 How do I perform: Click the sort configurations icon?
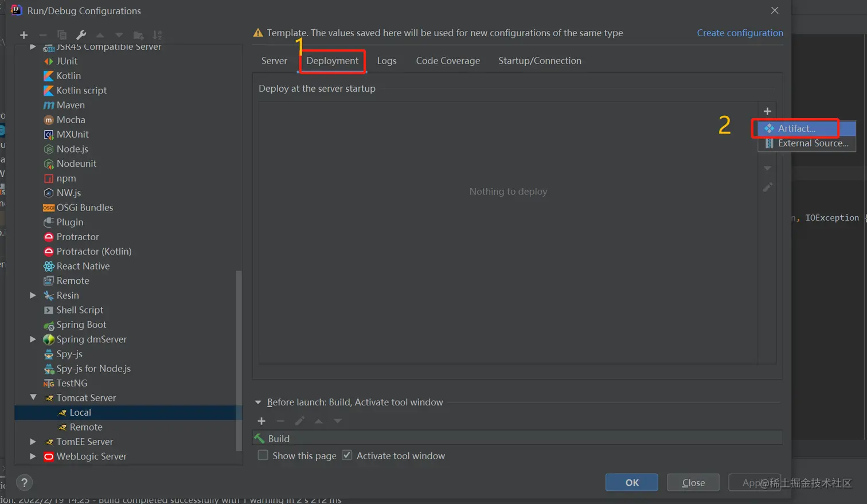coord(157,35)
